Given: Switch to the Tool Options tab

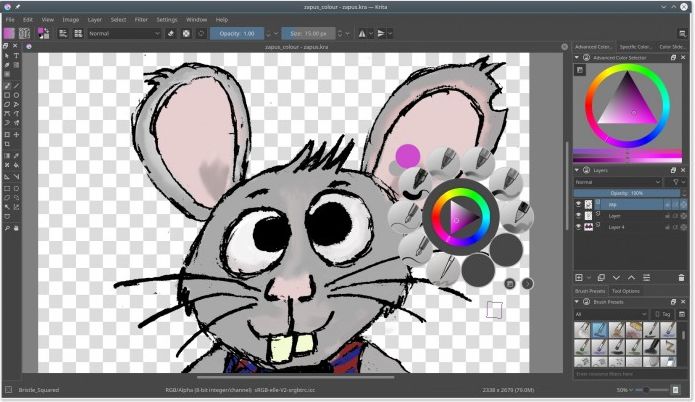Looking at the screenshot, I should 626,291.
